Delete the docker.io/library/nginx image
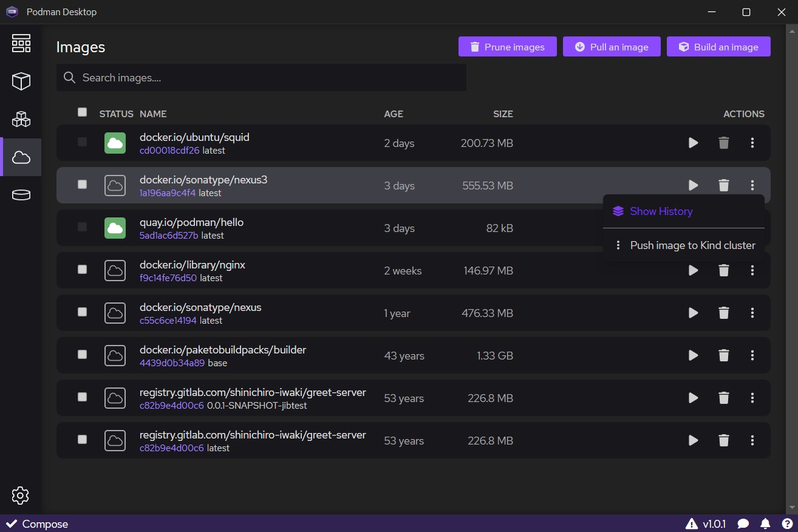This screenshot has height=532, width=798. pos(723,270)
